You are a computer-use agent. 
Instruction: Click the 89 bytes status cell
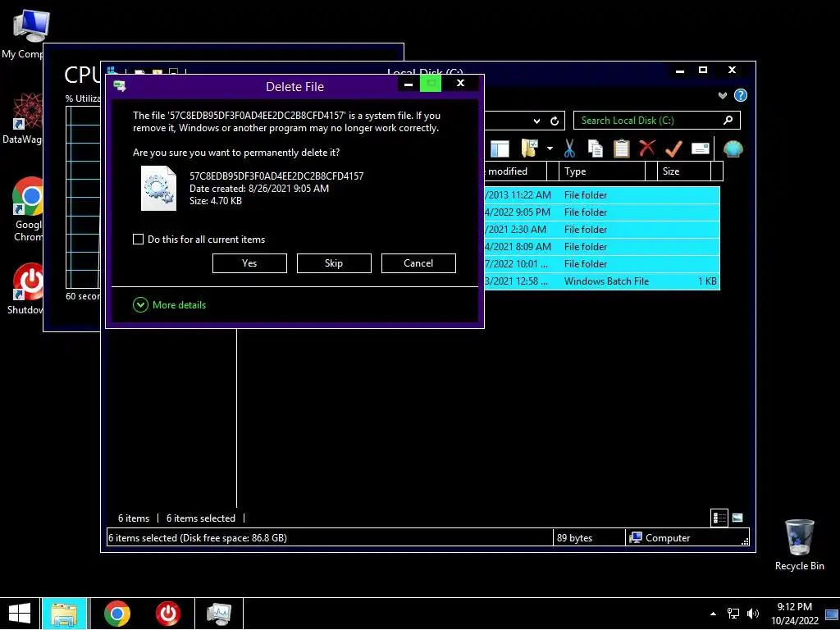point(574,538)
